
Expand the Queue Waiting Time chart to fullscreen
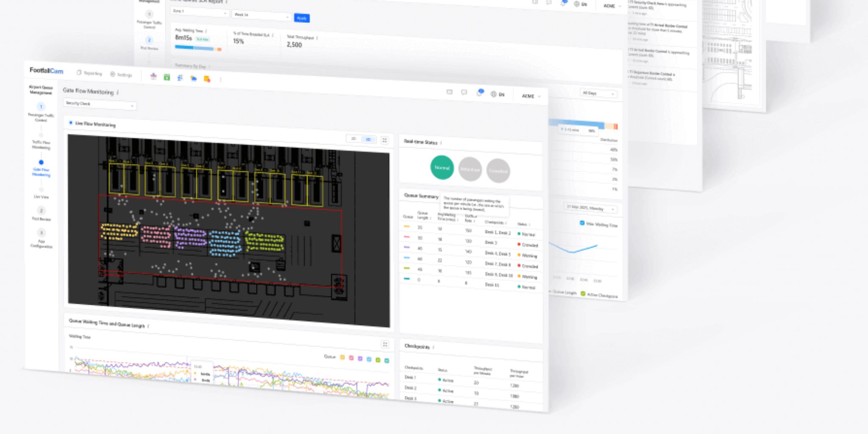pyautogui.click(x=385, y=345)
